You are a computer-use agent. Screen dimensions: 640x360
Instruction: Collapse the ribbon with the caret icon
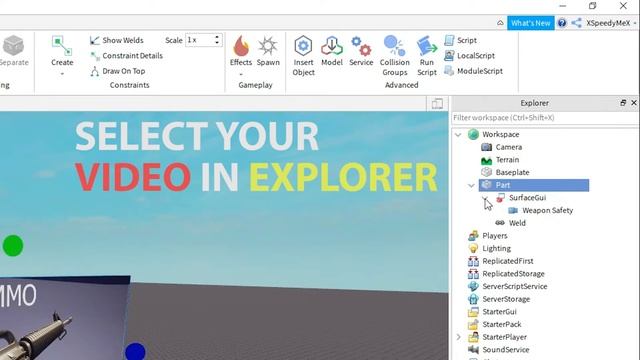[500, 23]
